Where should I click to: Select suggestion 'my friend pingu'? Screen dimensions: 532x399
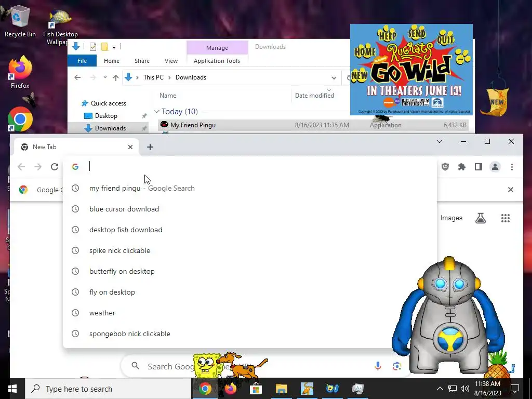point(250,188)
